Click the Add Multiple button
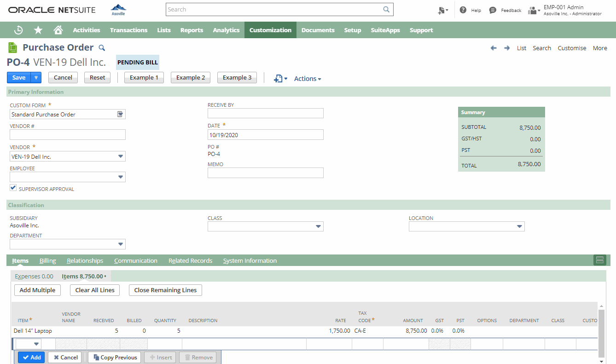 coord(37,290)
